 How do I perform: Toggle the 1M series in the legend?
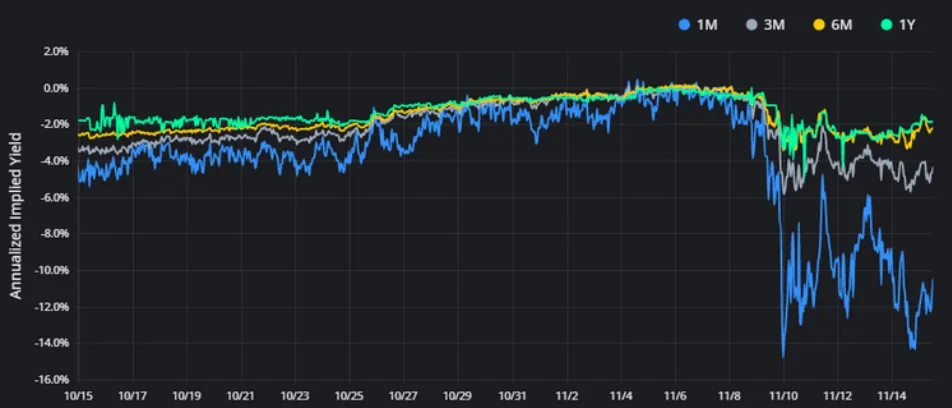[697, 26]
